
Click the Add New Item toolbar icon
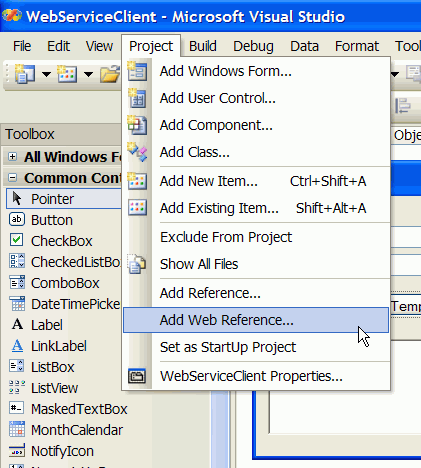[x=67, y=74]
